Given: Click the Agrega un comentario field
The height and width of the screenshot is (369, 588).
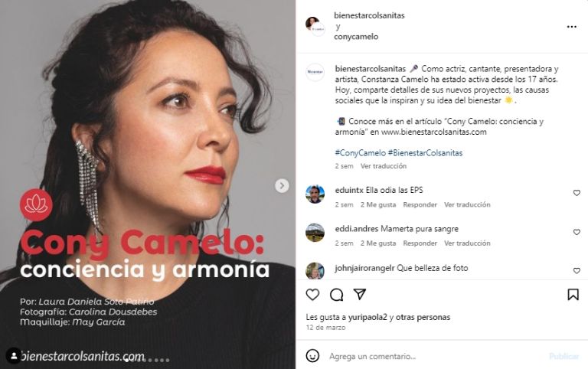Looking at the screenshot, I should (435, 356).
